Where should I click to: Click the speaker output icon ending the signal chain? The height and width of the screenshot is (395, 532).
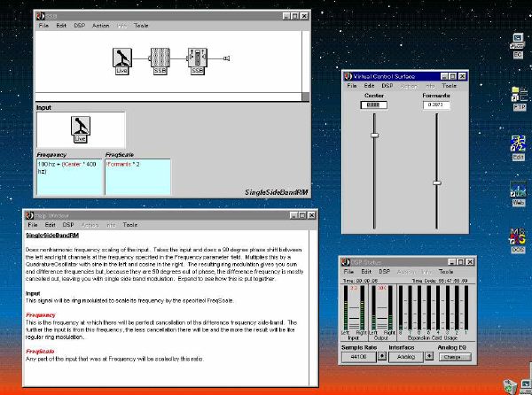pyautogui.click(x=227, y=58)
